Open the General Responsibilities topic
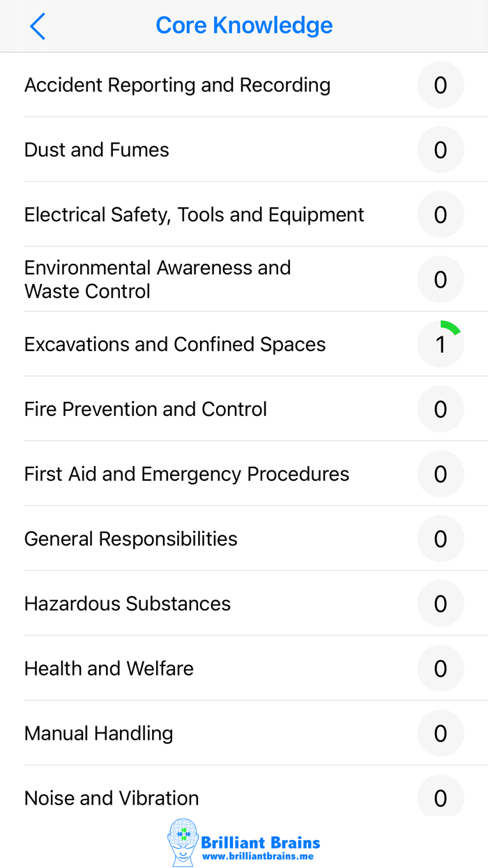The width and height of the screenshot is (488, 868). [x=130, y=539]
